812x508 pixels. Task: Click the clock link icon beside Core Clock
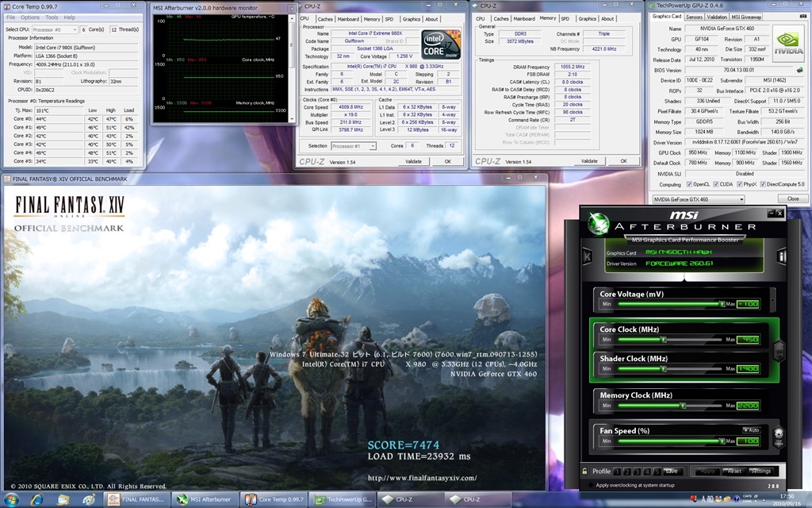click(x=779, y=349)
